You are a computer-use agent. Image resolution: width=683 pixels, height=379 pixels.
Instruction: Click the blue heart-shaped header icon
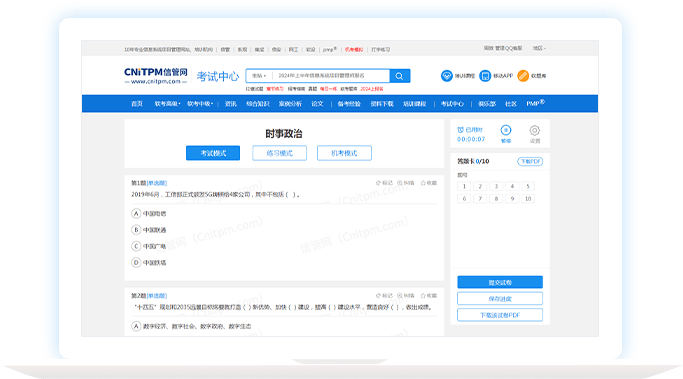(446, 76)
